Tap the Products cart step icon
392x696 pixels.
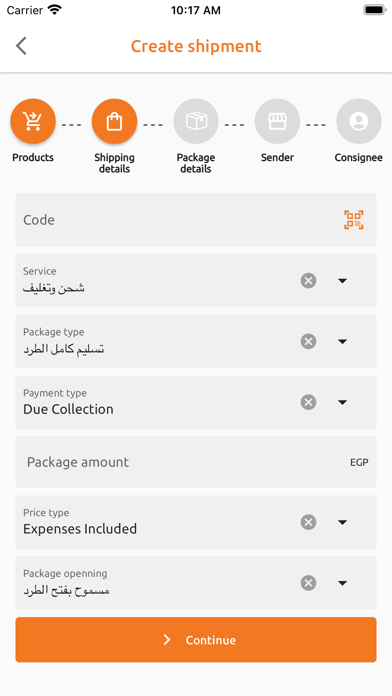[33, 121]
